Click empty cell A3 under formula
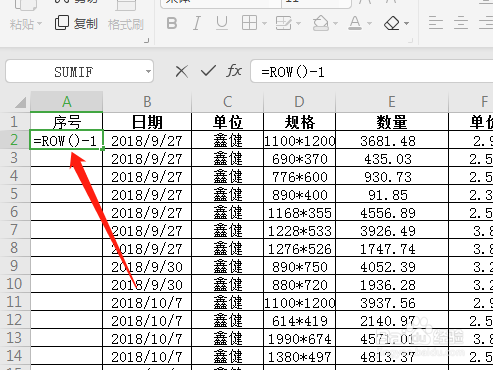 pyautogui.click(x=66, y=158)
